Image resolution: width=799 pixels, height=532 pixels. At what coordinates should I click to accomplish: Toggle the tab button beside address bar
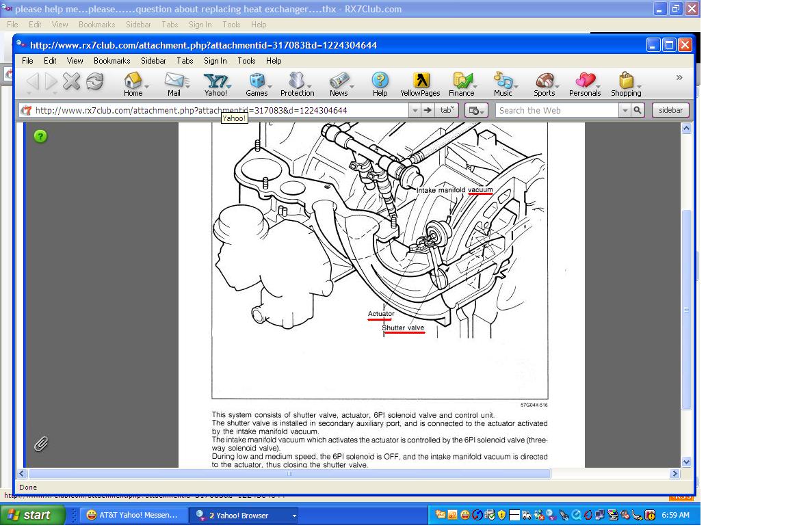click(447, 110)
